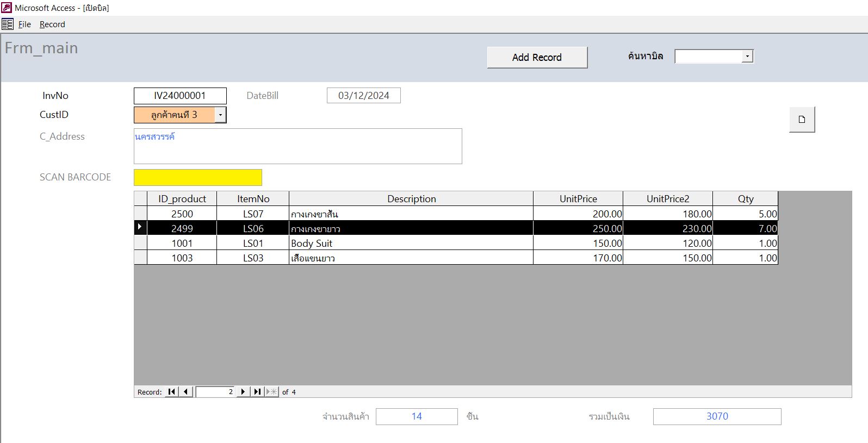Screen dimensions: 868x443
Task: Click the yellow SCAN BARCODE input field
Action: [198, 177]
